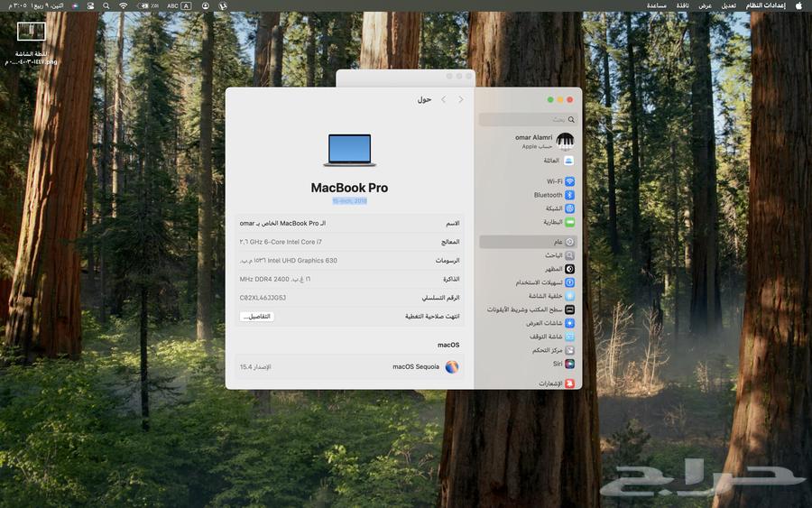812x508 pixels.
Task: Click version 15.4 text
Action: [x=255, y=366]
